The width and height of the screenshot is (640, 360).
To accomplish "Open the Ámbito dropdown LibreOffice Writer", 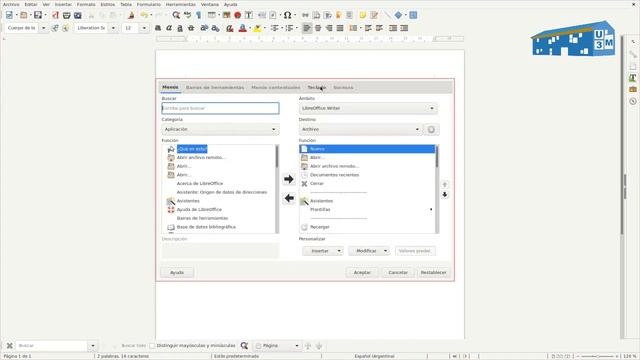I will [x=368, y=108].
